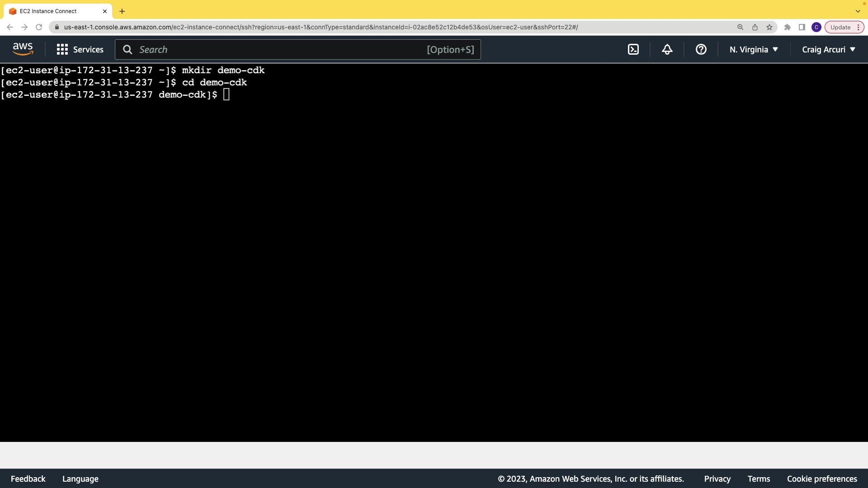Toggle the browser side panel
Image resolution: width=868 pixels, height=488 pixels.
(x=802, y=27)
